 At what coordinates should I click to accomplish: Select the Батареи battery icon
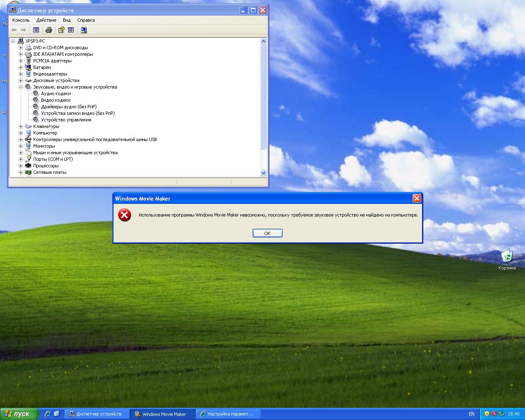[28, 67]
